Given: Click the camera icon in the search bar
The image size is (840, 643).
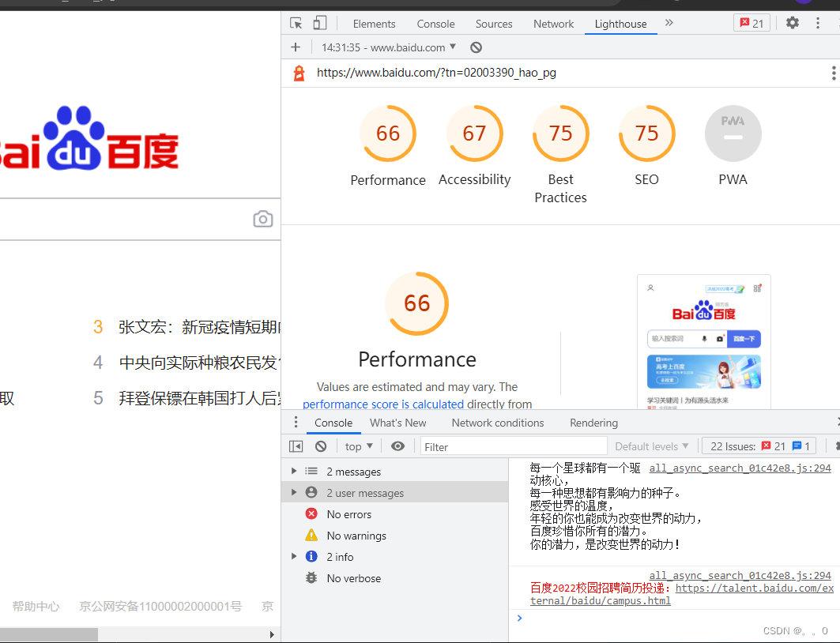Looking at the screenshot, I should point(262,219).
